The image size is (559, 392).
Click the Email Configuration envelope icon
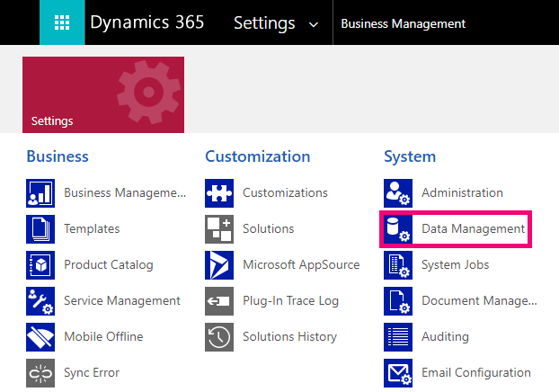[398, 373]
